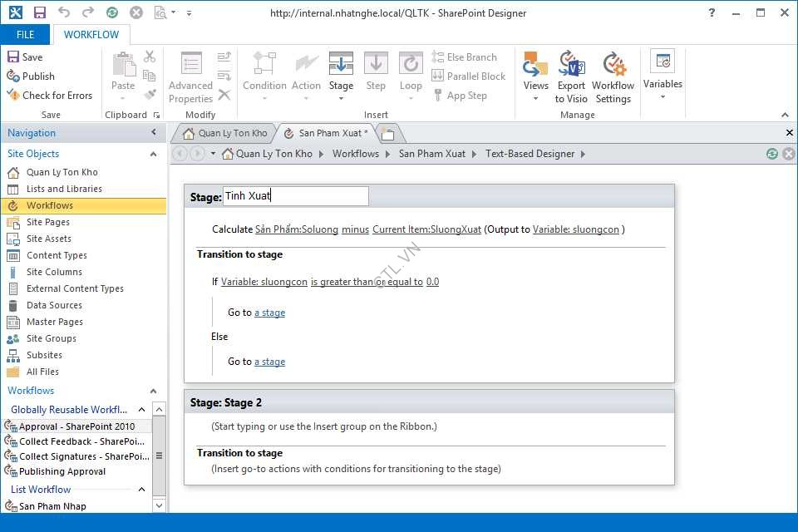Open the FILE tab
The width and height of the screenshot is (798, 532).
pyautogui.click(x=26, y=35)
